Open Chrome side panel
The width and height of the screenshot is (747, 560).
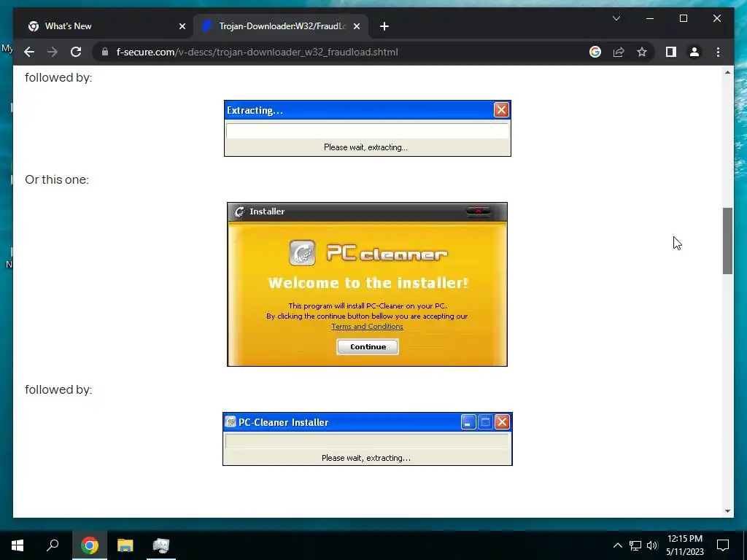(671, 52)
